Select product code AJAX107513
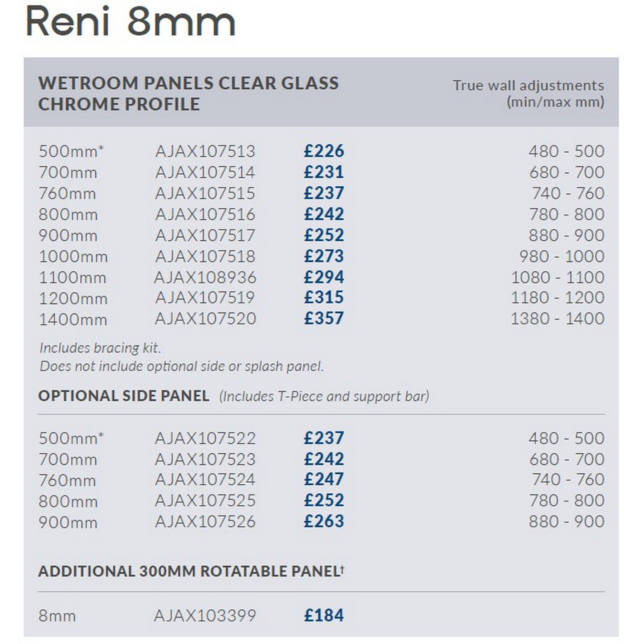Viewport: 644px width, 644px height. [205, 151]
